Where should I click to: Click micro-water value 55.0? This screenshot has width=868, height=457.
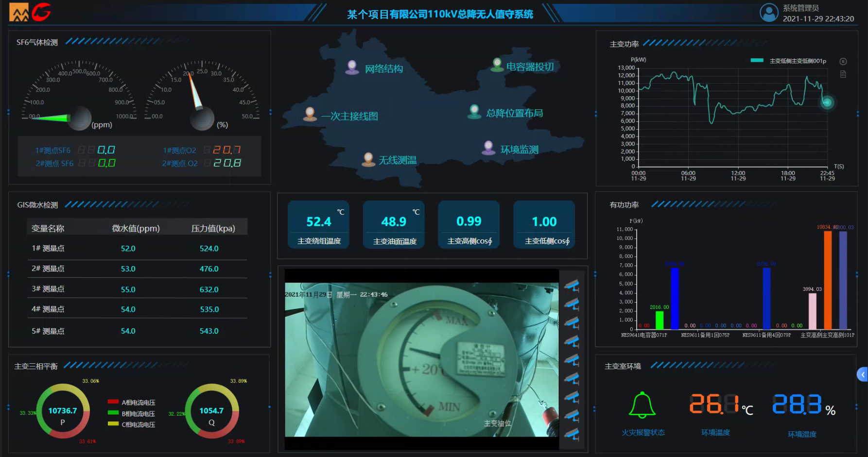point(128,289)
